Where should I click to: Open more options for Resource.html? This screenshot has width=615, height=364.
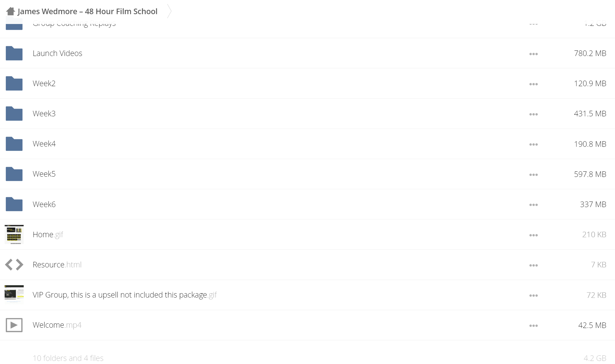pyautogui.click(x=533, y=265)
